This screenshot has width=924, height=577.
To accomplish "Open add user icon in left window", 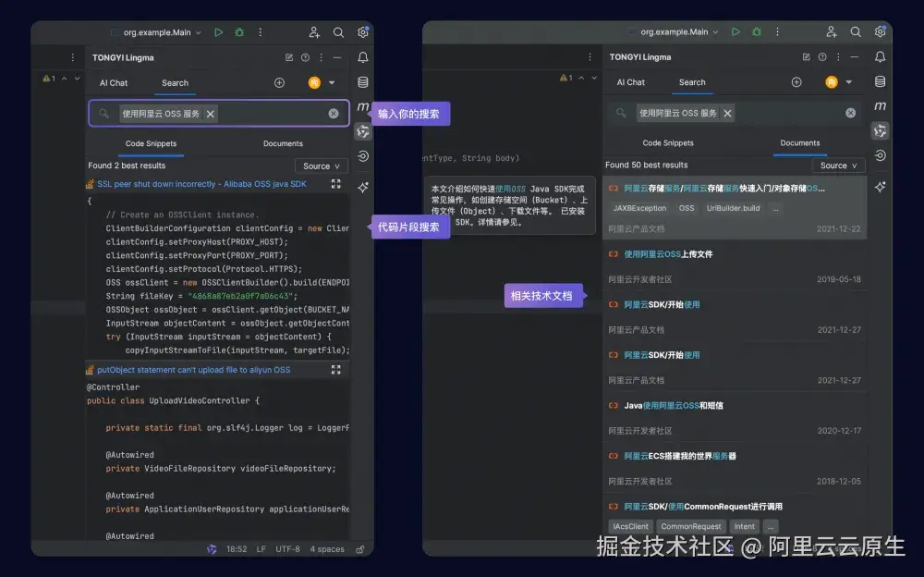I will pos(314,32).
